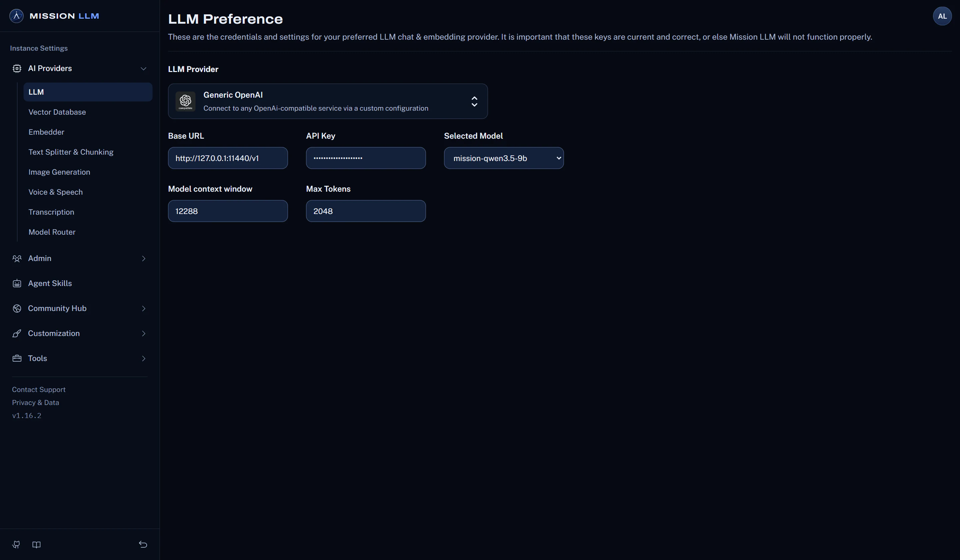Screen dimensions: 960x560
Task: Click the LLM Preference page title
Action: 226,19
